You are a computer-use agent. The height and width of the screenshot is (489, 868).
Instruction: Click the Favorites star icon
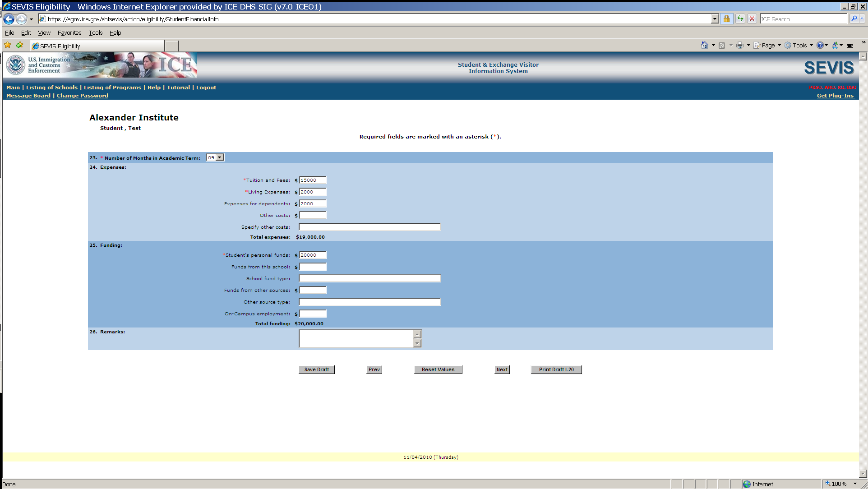coord(8,45)
